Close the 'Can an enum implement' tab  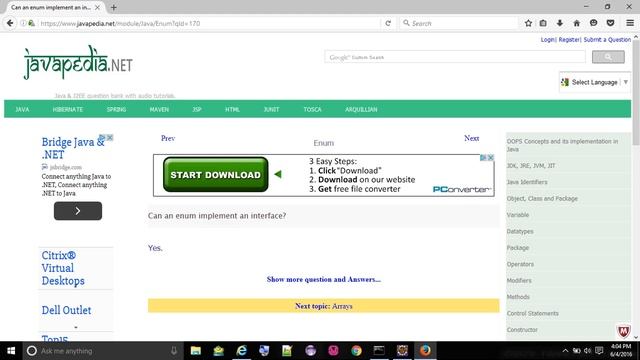[x=97, y=7]
